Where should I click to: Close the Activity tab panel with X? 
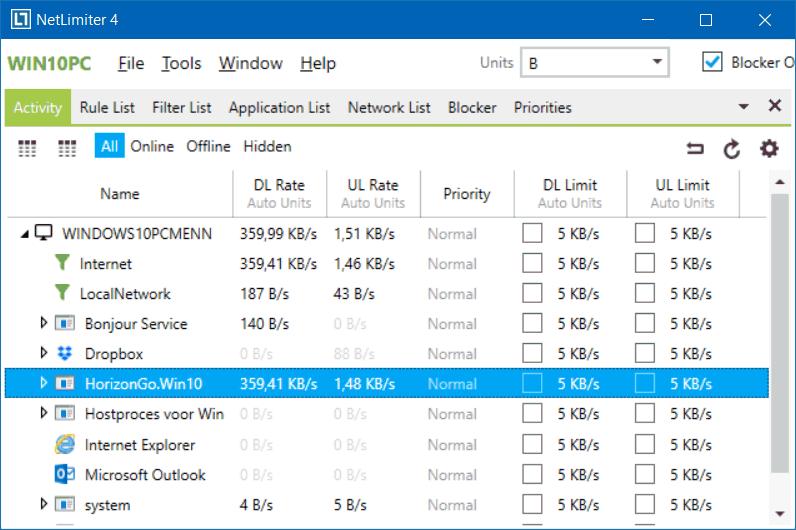click(x=775, y=106)
